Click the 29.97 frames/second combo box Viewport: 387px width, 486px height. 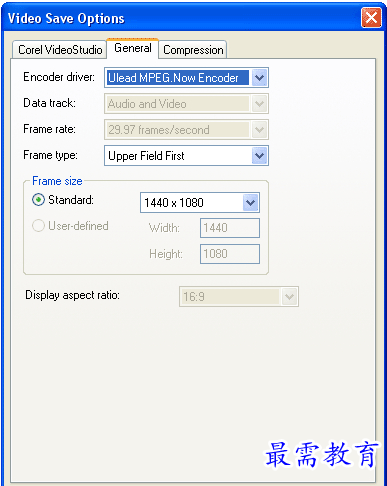point(186,130)
